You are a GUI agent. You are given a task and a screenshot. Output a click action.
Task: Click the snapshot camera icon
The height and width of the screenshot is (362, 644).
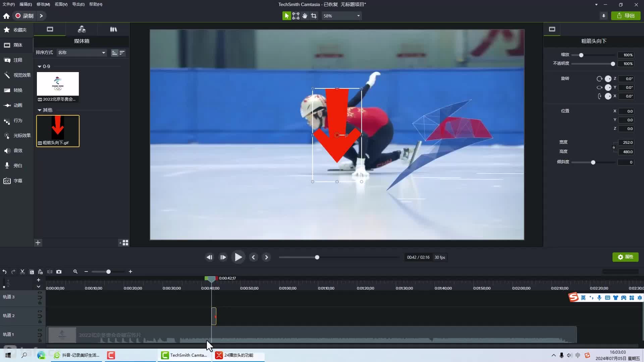[59, 272]
